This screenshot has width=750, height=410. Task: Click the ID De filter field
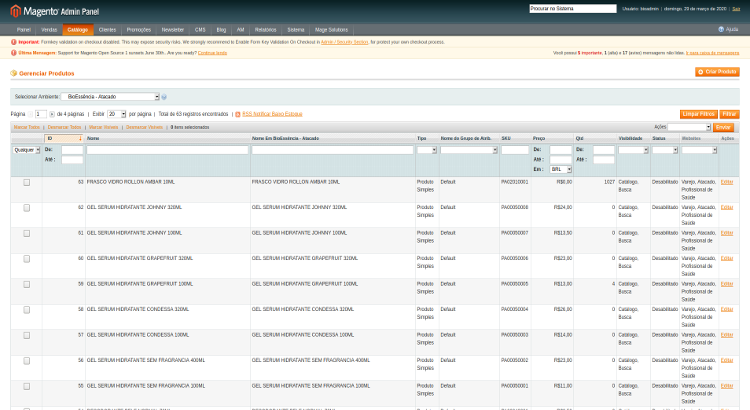(72, 150)
